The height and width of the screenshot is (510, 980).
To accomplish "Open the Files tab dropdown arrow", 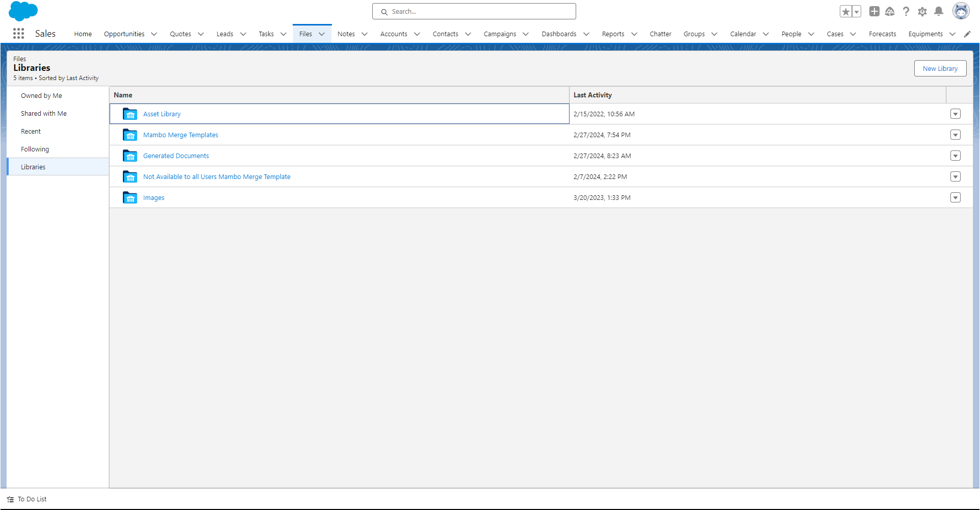I will click(x=322, y=34).
